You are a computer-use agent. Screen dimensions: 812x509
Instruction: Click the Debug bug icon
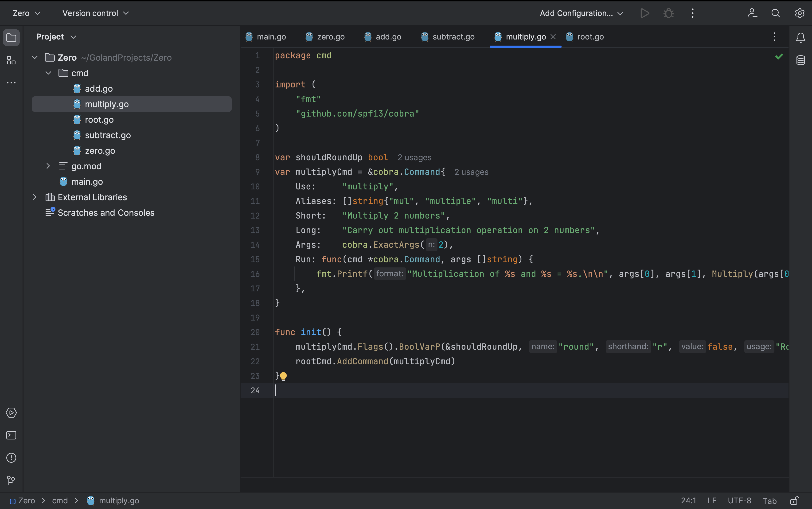pos(669,13)
